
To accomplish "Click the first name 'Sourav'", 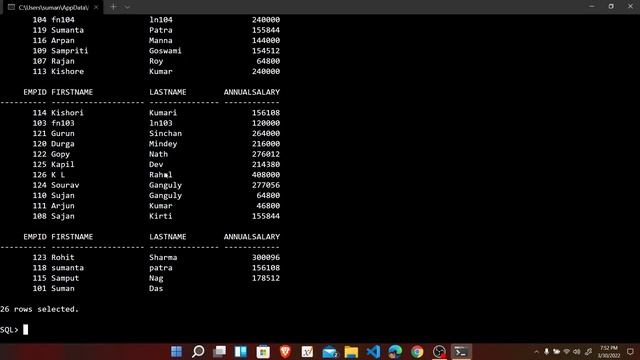I will 65,185.
